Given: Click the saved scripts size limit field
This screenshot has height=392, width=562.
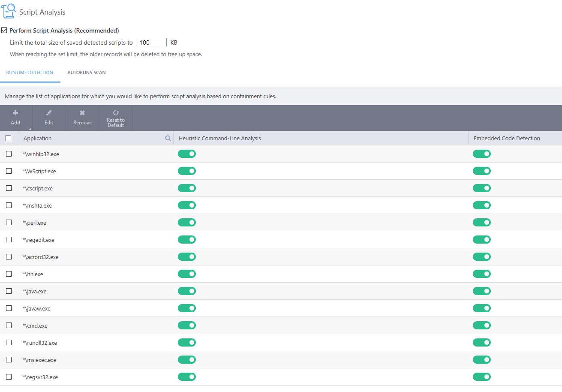Looking at the screenshot, I should tap(151, 42).
